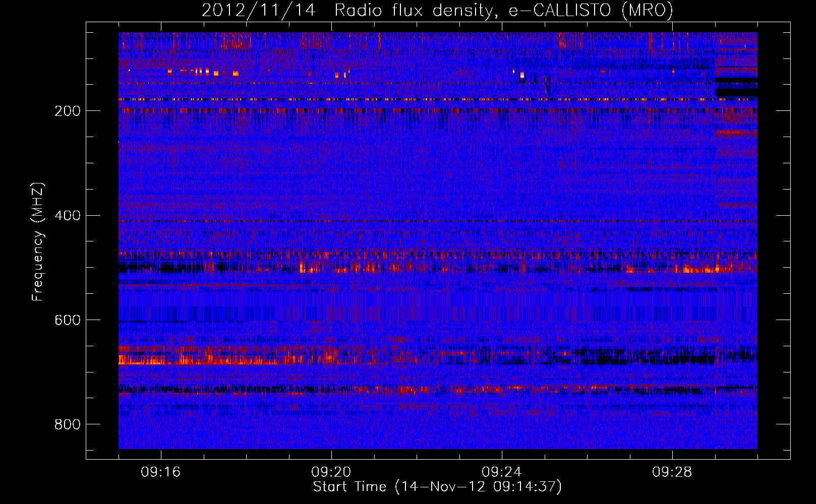Click the 'Start Time (14-Nov-12 09:14:37)' label
Screen dimensions: 816x504
(437, 487)
